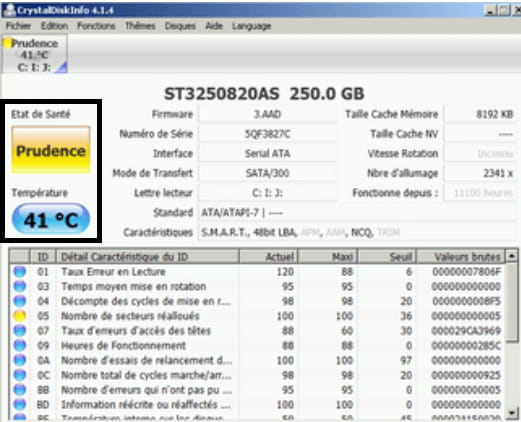
Task: Click the Actuel column header
Action: [268, 256]
